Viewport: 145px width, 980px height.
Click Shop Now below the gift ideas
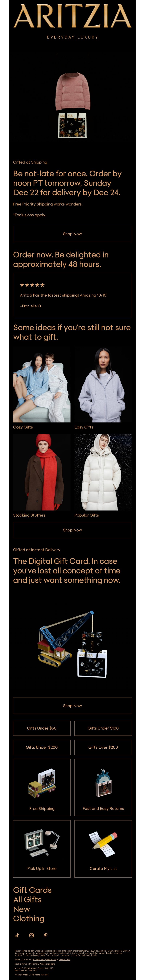click(72, 530)
